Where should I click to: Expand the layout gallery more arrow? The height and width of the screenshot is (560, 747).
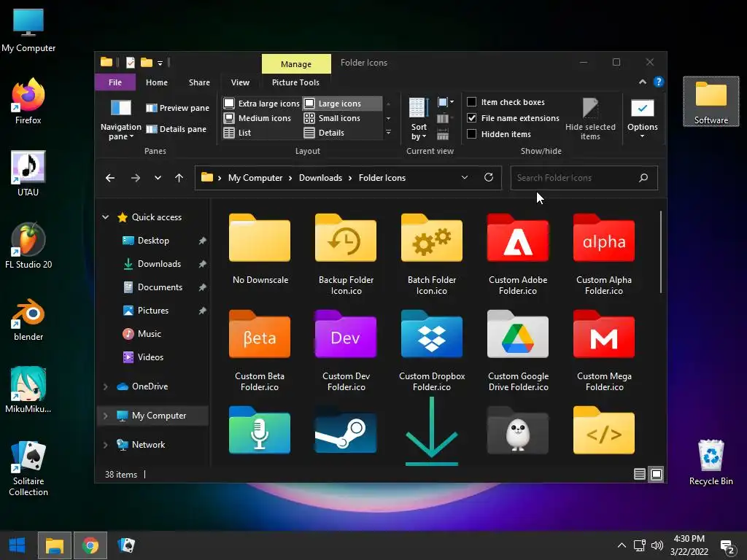click(x=388, y=133)
